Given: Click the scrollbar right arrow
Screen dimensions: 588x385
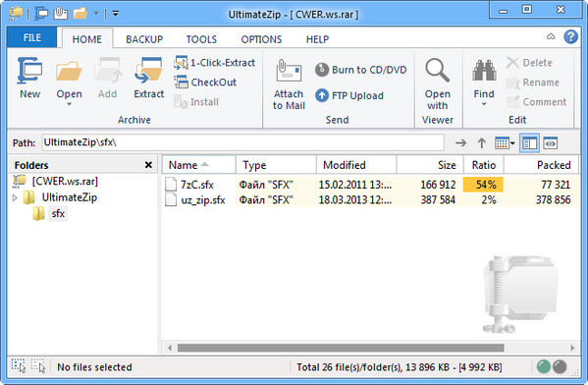Looking at the screenshot, I should pyautogui.click(x=572, y=348).
